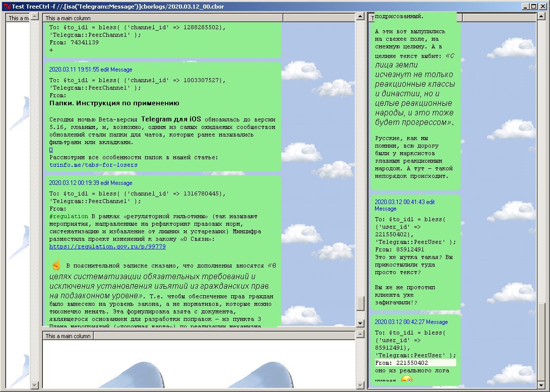Maximize the Test TreeCtrl window

[x=533, y=7]
